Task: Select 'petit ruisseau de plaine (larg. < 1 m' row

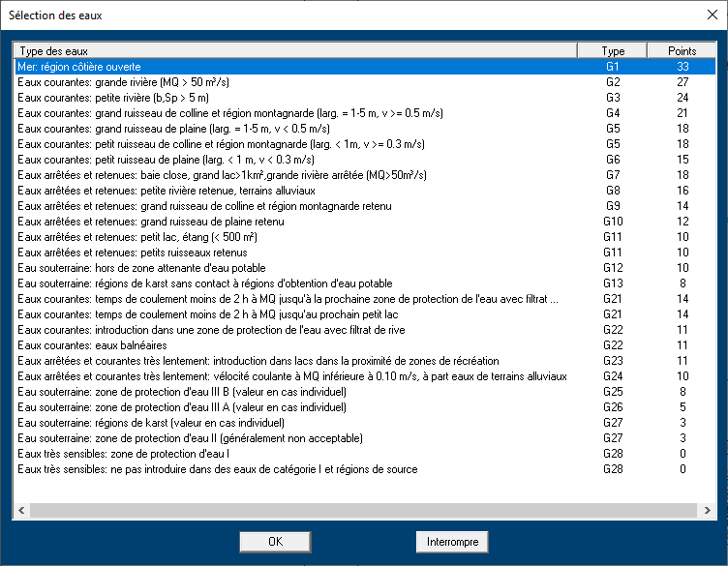Action: tap(365, 160)
